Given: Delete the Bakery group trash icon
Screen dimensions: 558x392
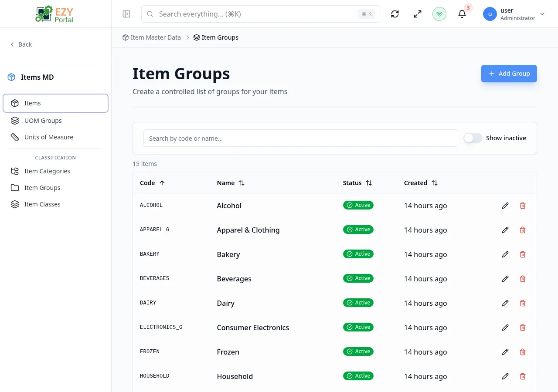Looking at the screenshot, I should [x=523, y=254].
